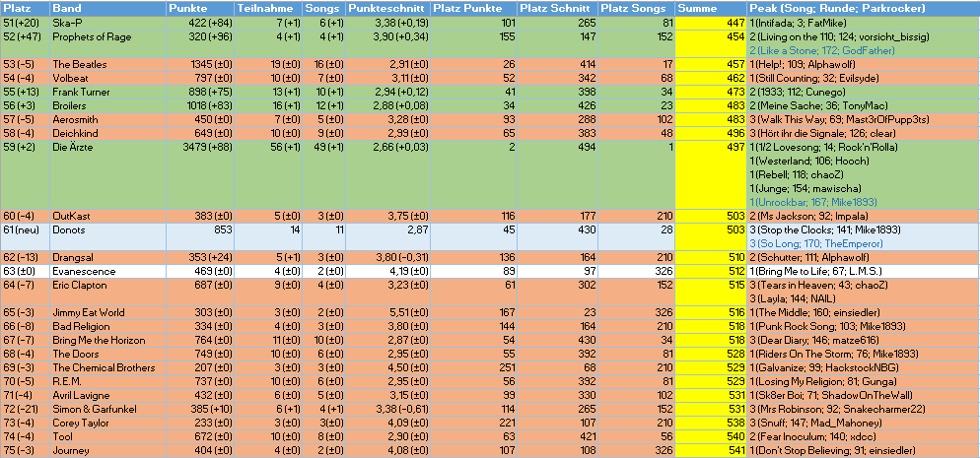Click the Songs cell '49 (+1)'

323,174
